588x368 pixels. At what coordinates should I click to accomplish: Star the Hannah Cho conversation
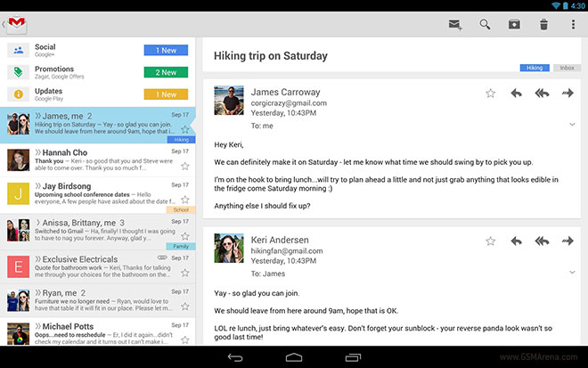(x=185, y=166)
